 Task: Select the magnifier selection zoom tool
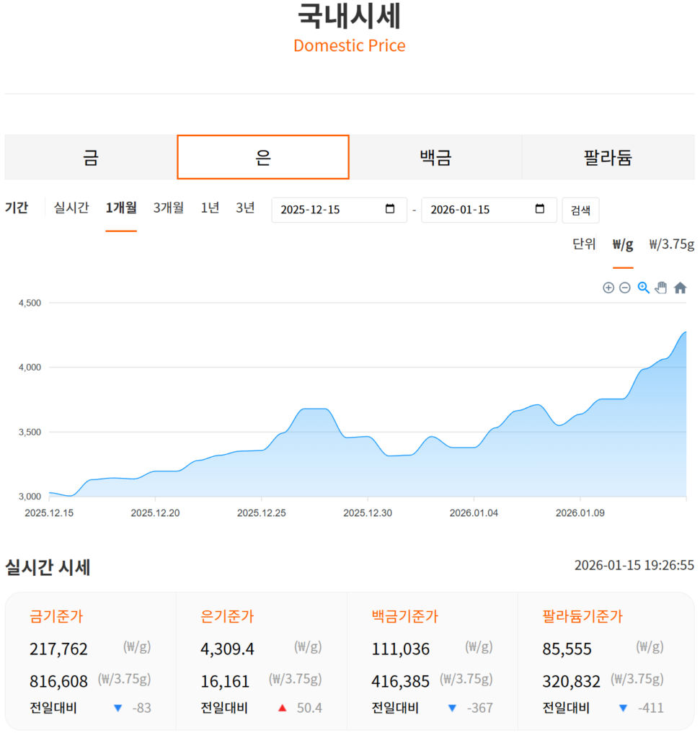click(x=643, y=288)
